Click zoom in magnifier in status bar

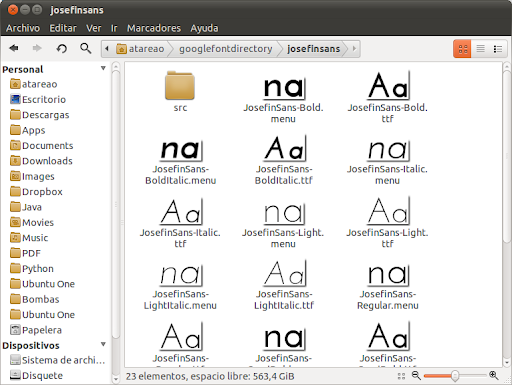pos(494,375)
